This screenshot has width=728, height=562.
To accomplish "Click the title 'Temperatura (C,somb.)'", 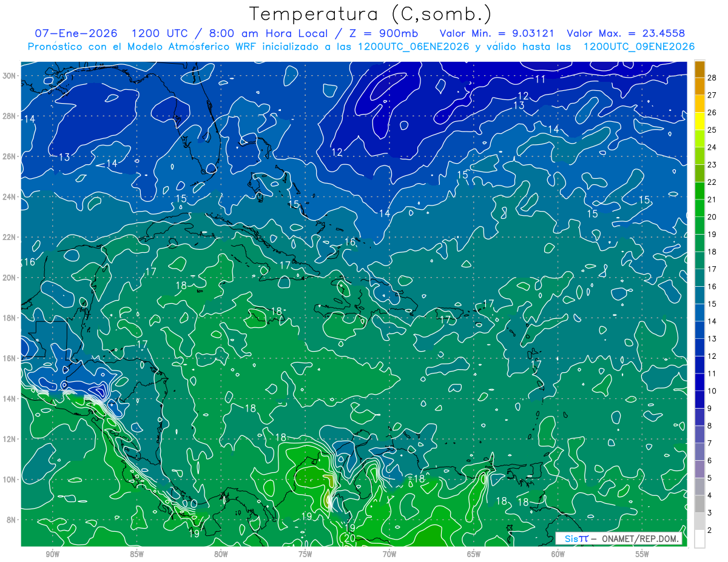I will (371, 13).
